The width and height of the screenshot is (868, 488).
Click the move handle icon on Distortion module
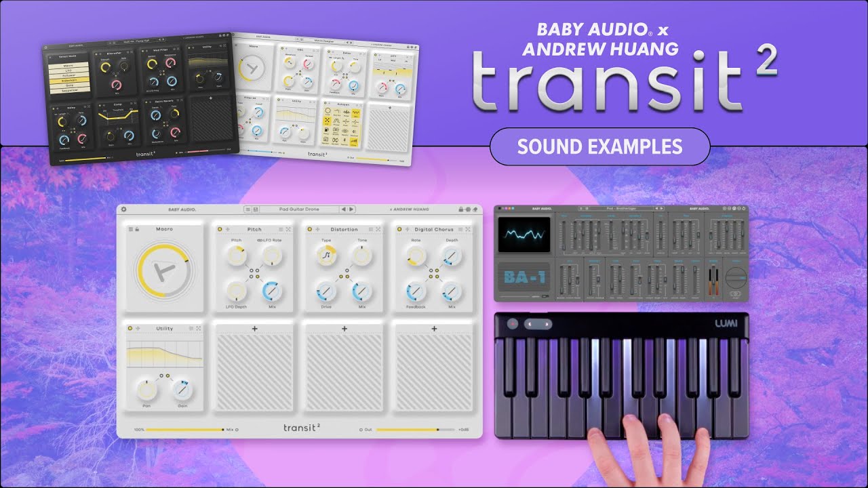(x=317, y=229)
